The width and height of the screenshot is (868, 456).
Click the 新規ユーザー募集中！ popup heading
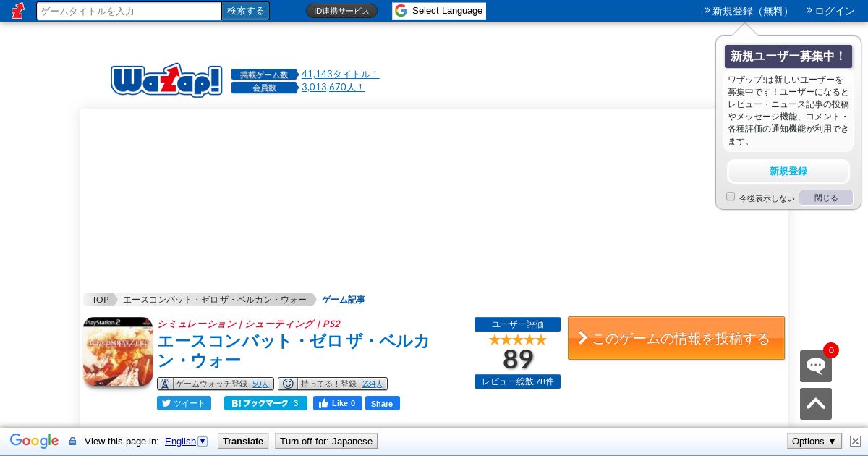(788, 56)
